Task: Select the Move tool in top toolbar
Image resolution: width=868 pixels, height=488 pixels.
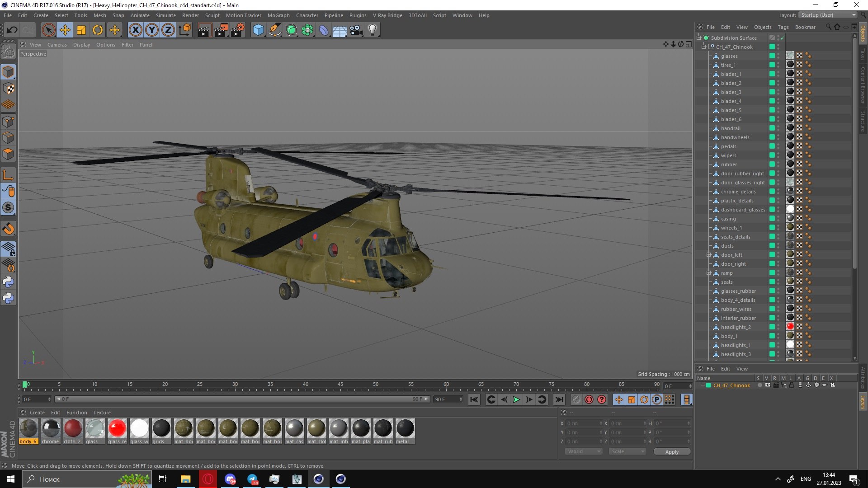Action: point(65,30)
